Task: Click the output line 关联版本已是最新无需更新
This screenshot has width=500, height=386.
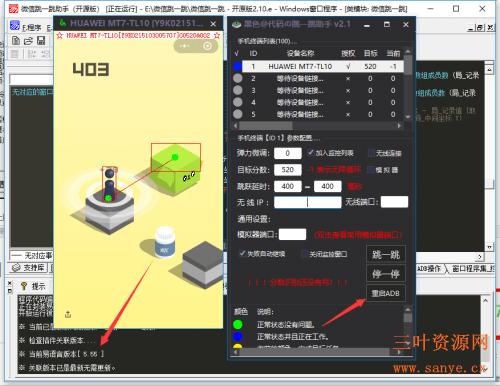Action: pos(68,368)
